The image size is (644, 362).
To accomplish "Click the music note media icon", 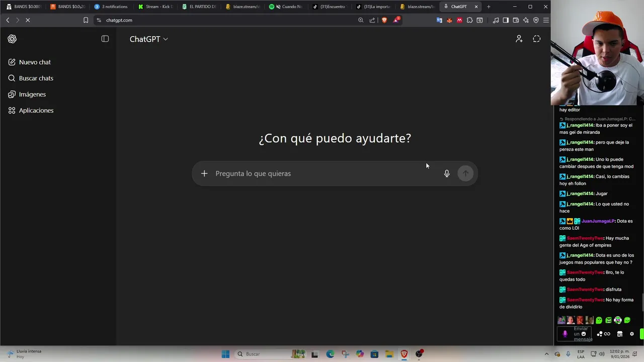I will click(496, 20).
